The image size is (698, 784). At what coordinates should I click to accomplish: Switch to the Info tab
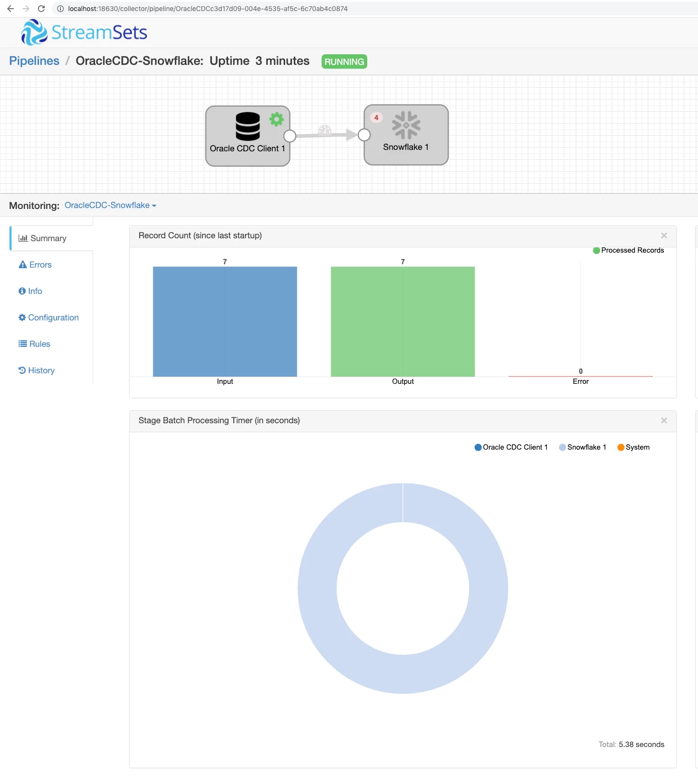click(x=30, y=291)
